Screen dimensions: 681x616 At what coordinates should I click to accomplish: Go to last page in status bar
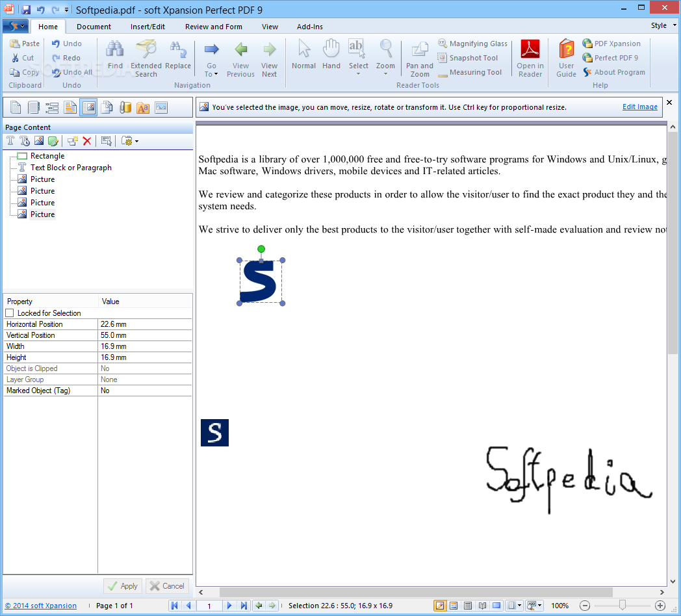coord(244,605)
